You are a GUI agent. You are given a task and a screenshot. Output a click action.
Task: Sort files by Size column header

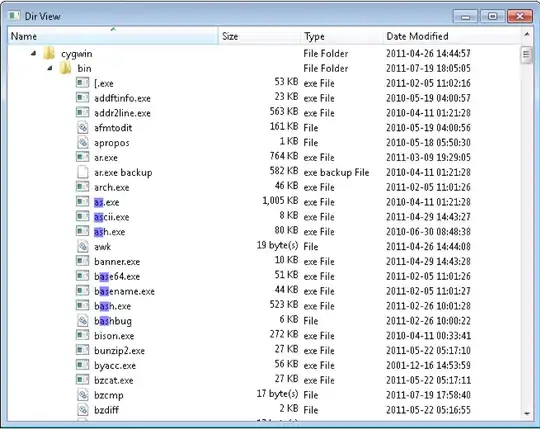[x=260, y=36]
